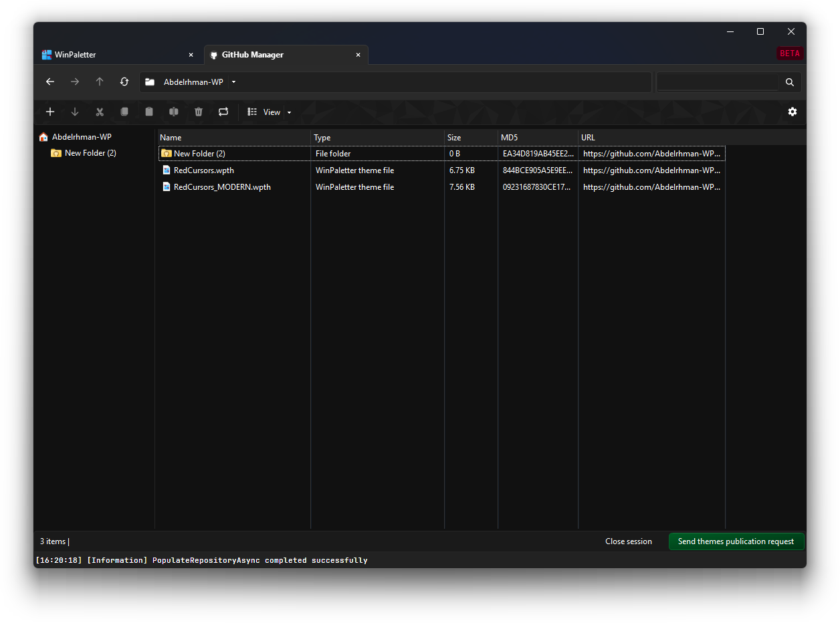
Task: Click the MD5 value '09231687830CE17...'
Action: (538, 187)
